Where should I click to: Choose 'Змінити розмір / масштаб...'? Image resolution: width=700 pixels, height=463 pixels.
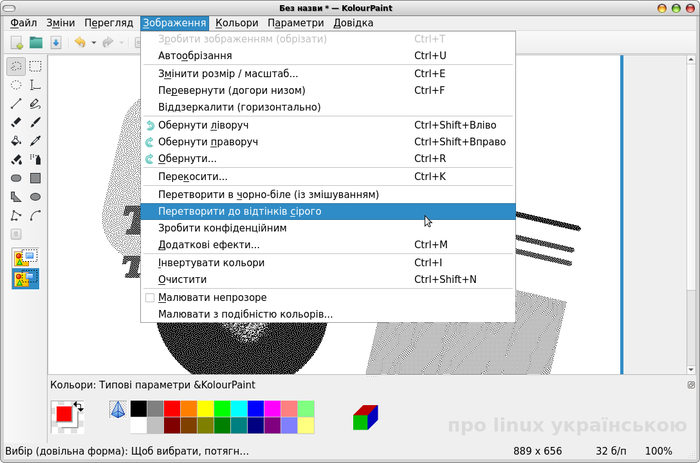click(x=328, y=74)
